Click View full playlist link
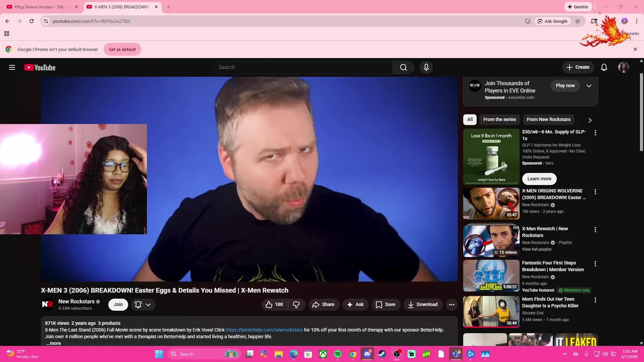 537,249
